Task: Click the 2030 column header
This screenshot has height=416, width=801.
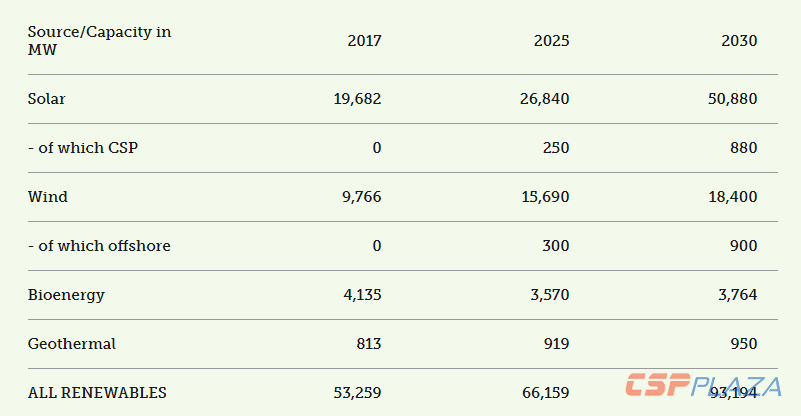Action: coord(739,41)
